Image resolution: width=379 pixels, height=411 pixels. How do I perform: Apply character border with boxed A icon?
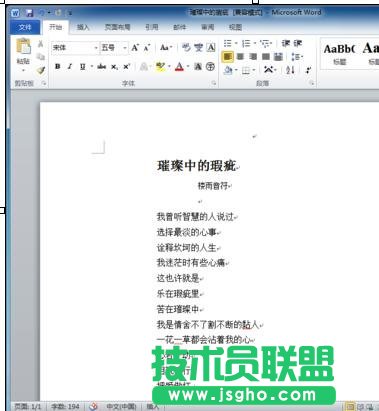pyautogui.click(x=211, y=48)
